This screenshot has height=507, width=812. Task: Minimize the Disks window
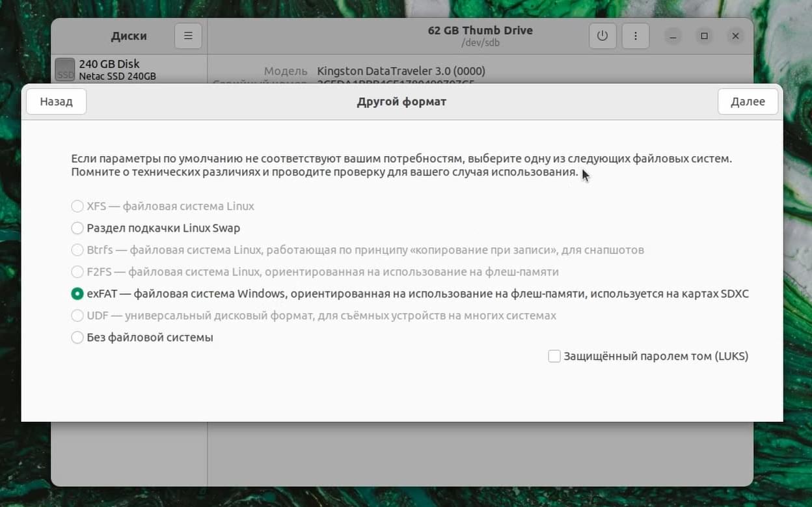click(673, 36)
